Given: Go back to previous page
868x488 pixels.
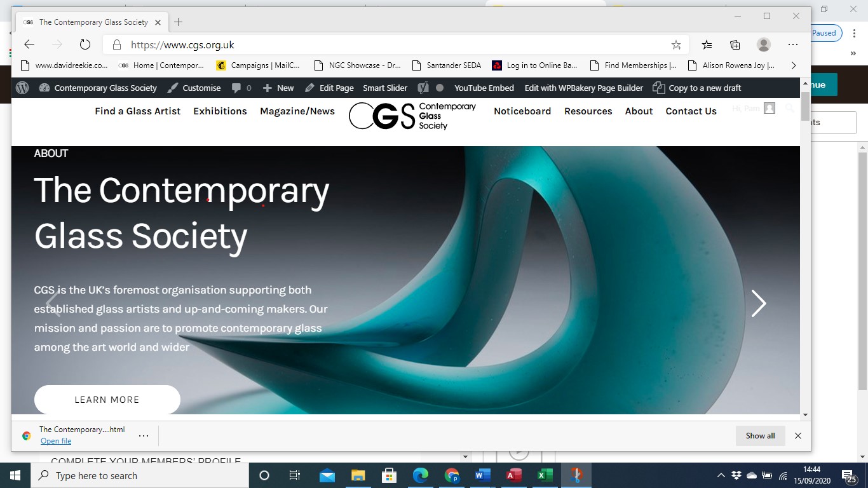Looking at the screenshot, I should (x=29, y=44).
